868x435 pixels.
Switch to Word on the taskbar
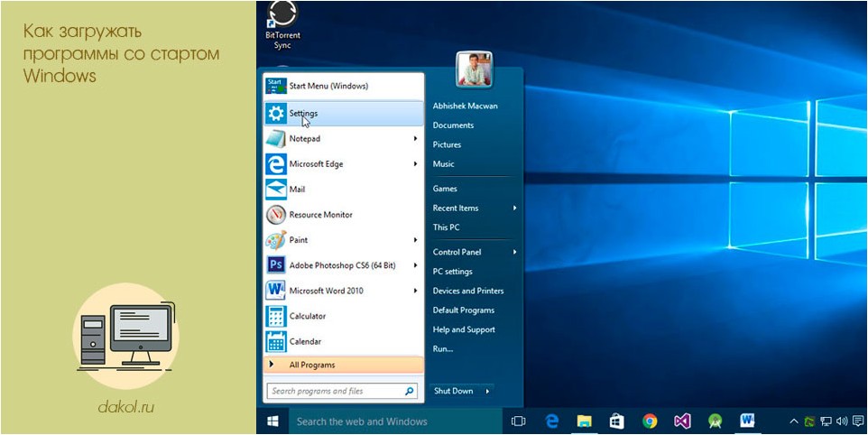[x=747, y=421]
